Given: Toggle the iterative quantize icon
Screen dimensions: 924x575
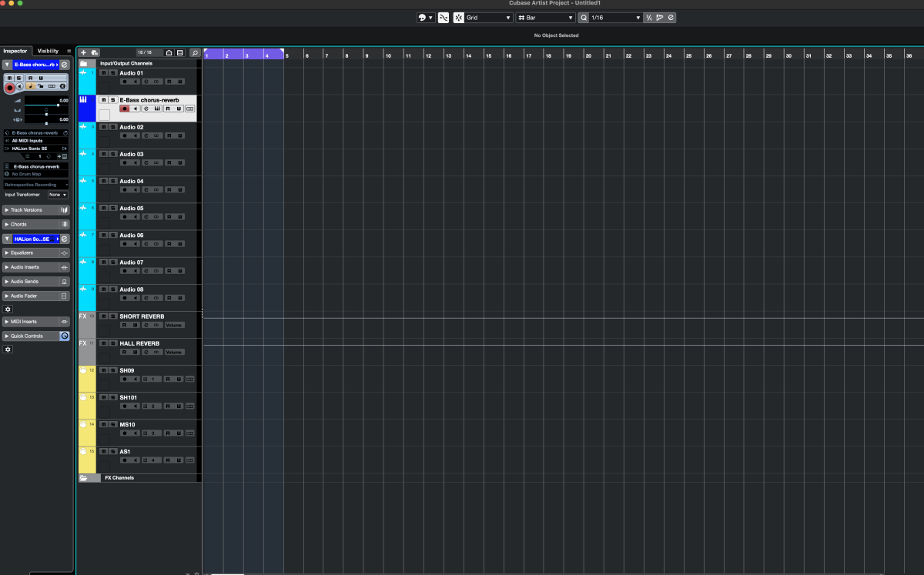Looking at the screenshot, I should pos(649,17).
